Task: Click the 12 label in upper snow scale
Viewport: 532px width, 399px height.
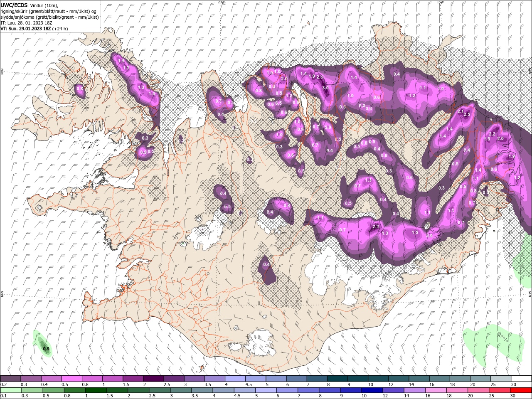Action: pyautogui.click(x=391, y=384)
